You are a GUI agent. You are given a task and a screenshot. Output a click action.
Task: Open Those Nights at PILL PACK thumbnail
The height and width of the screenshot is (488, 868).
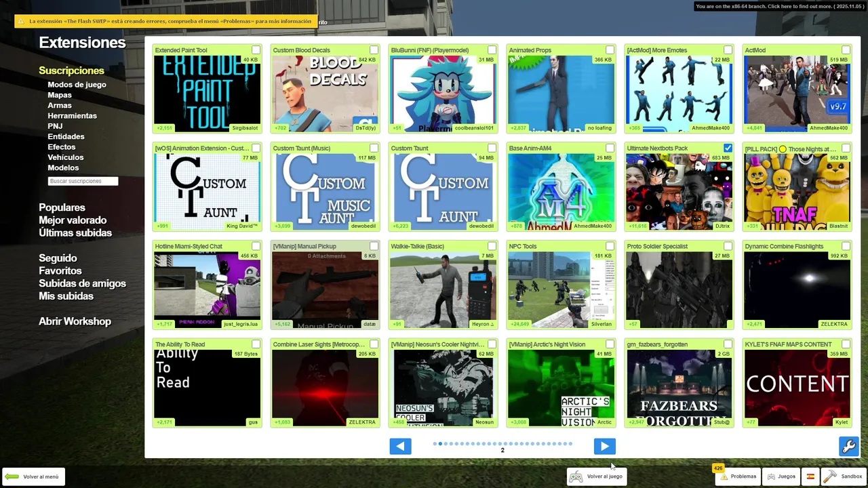(797, 192)
